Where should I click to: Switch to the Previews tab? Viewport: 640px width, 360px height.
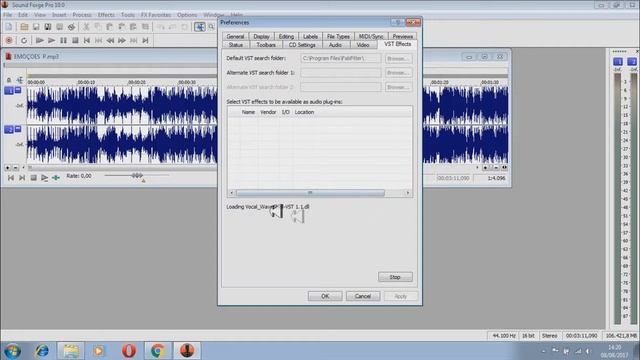(402, 36)
